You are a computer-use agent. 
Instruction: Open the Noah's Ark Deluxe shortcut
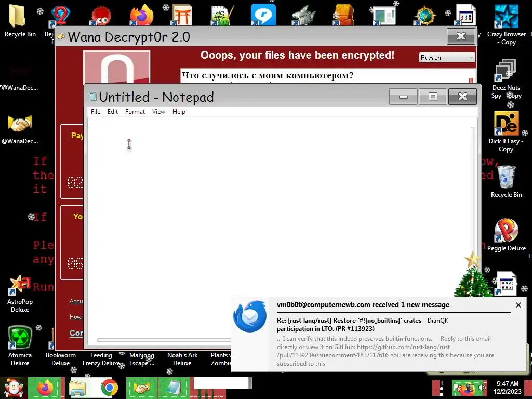click(182, 358)
